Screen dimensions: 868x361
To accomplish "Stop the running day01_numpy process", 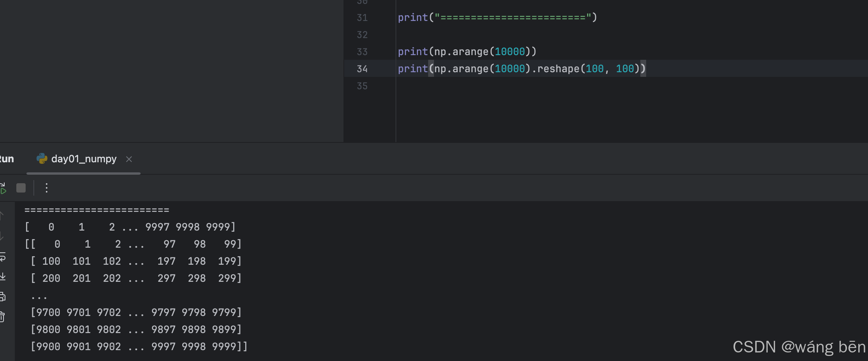I will [21, 188].
